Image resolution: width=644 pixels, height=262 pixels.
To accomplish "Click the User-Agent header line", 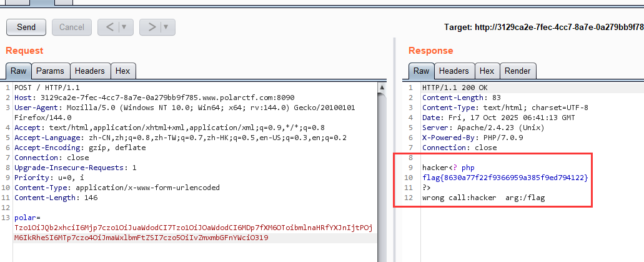I will point(184,113).
